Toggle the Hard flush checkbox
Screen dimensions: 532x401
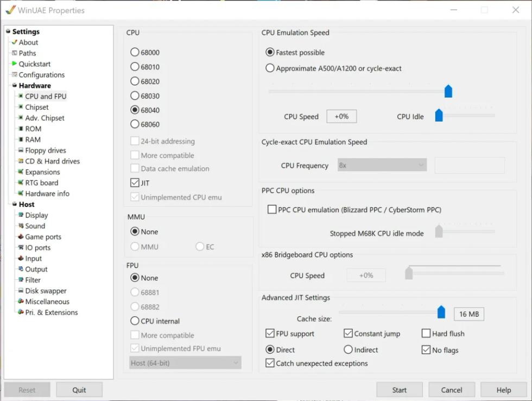(426, 333)
